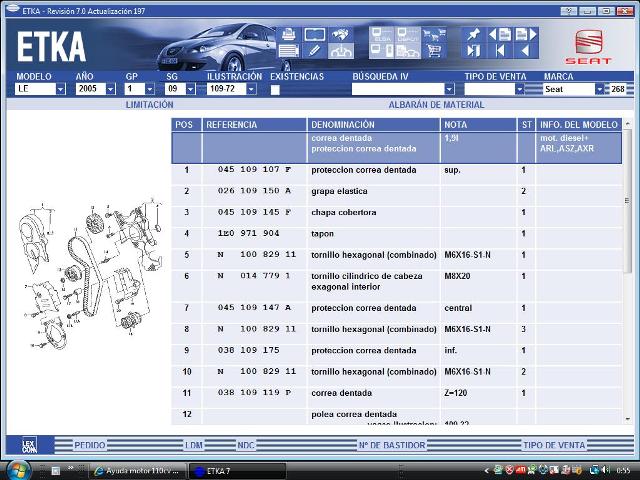640x480 pixels.
Task: Click the REFERENCIA column header
Action: point(254,125)
